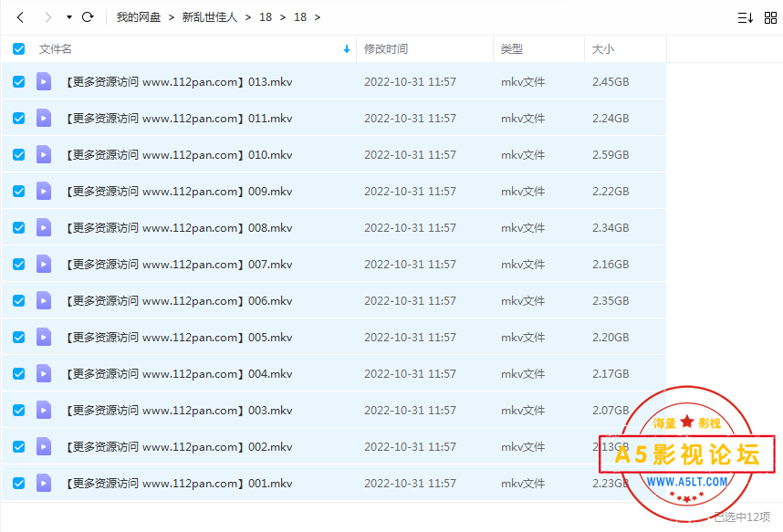This screenshot has width=783, height=532.
Task: Refresh the file list
Action: [x=88, y=17]
